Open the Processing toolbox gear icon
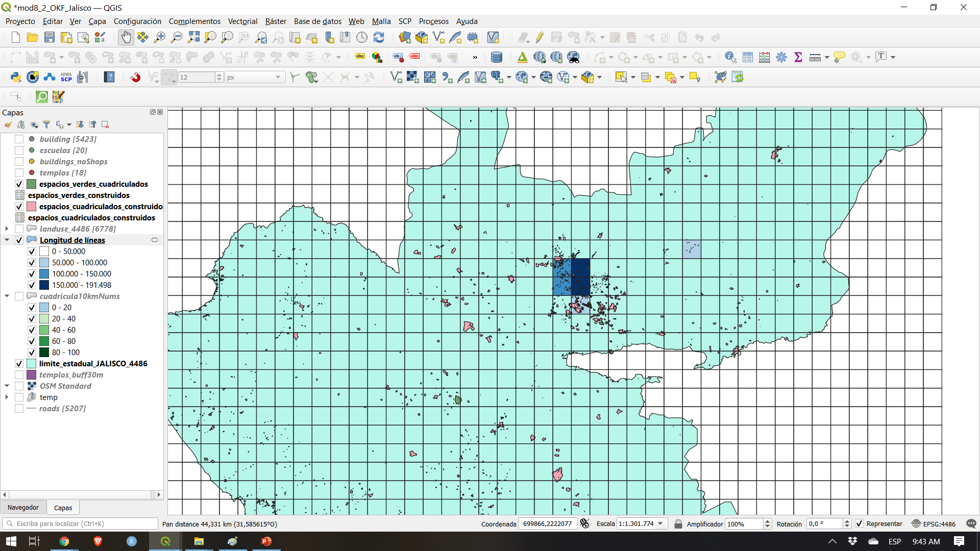 781,57
